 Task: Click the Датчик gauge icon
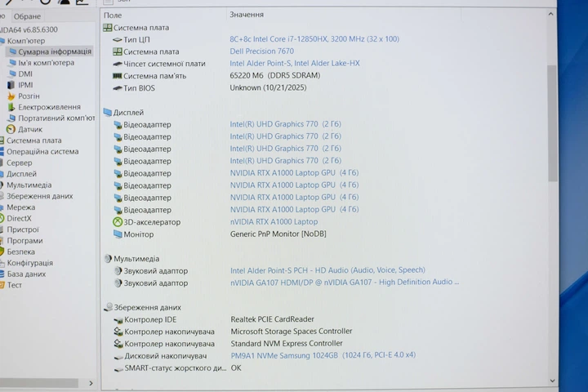pos(11,129)
